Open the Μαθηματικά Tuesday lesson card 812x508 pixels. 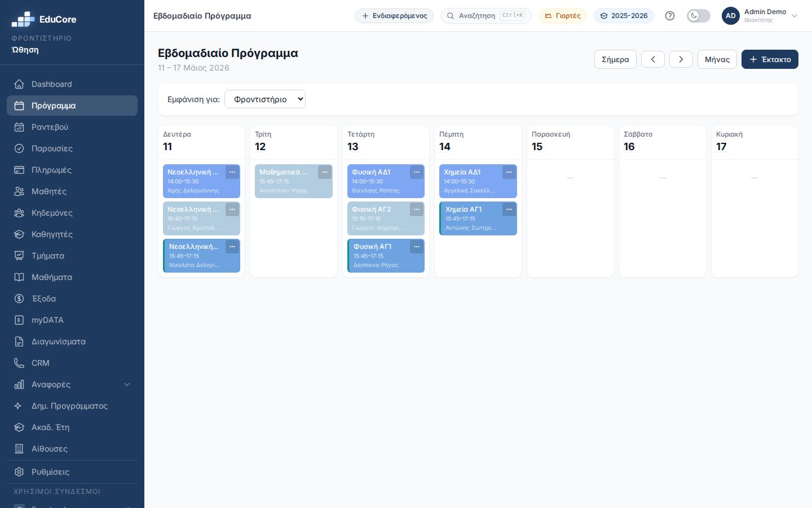click(294, 181)
